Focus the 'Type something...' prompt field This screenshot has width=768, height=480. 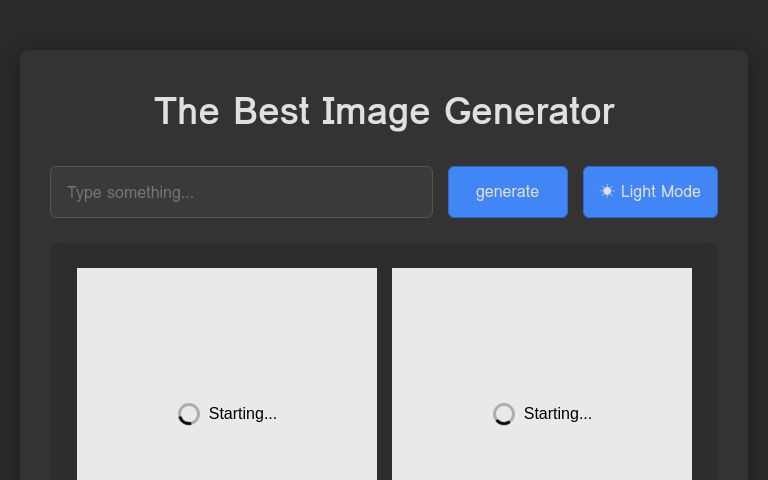[x=241, y=192]
